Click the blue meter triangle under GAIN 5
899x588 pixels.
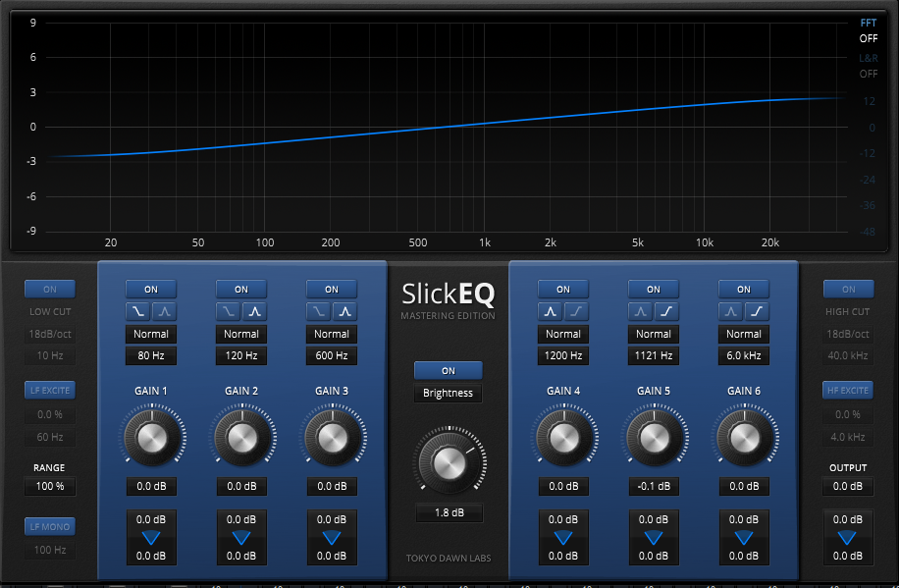pyautogui.click(x=654, y=538)
